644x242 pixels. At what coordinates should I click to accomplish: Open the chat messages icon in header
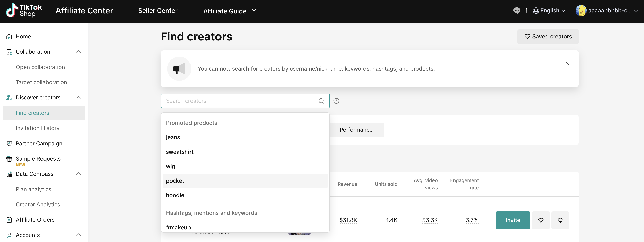[x=517, y=11]
